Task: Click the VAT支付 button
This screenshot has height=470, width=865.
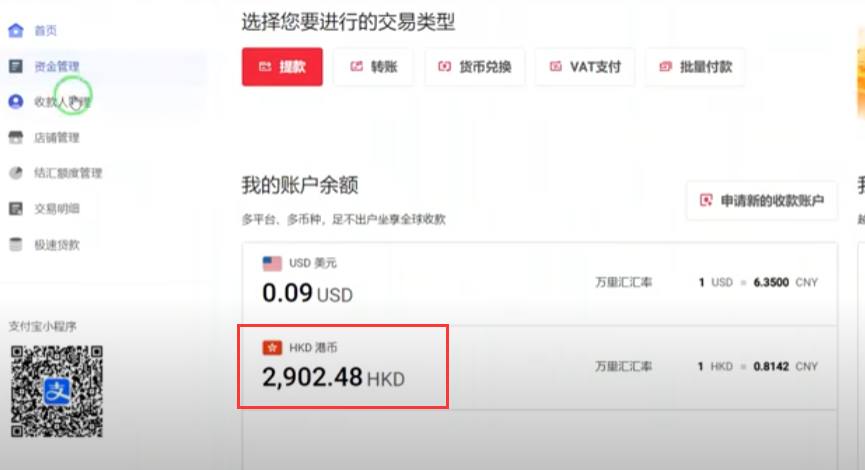Action: tap(585, 67)
